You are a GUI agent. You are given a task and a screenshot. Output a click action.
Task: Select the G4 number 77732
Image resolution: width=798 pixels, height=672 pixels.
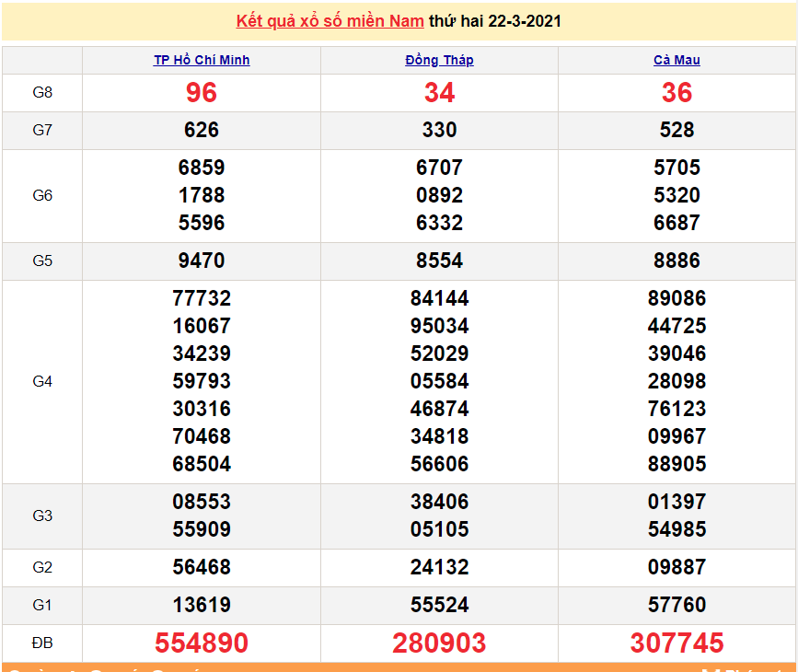(202, 298)
